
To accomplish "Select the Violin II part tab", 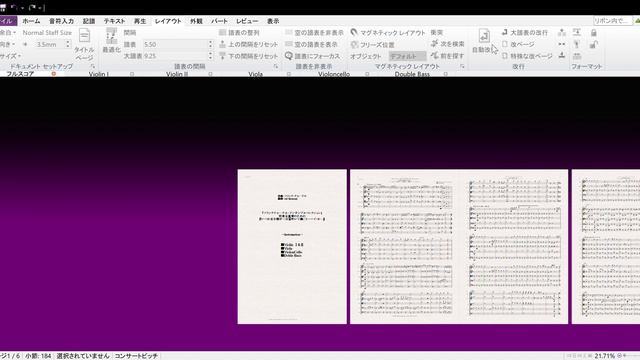I will 177,74.
